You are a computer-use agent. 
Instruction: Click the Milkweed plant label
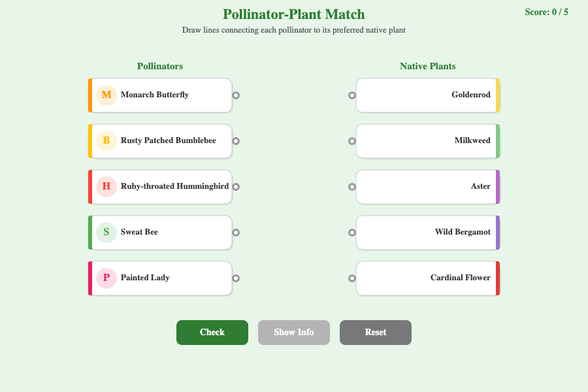pos(472,140)
